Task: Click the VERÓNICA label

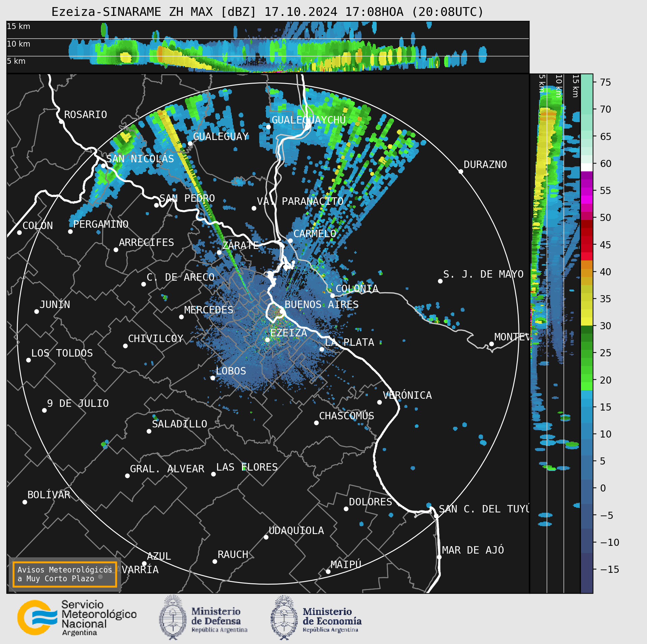Action: click(407, 395)
